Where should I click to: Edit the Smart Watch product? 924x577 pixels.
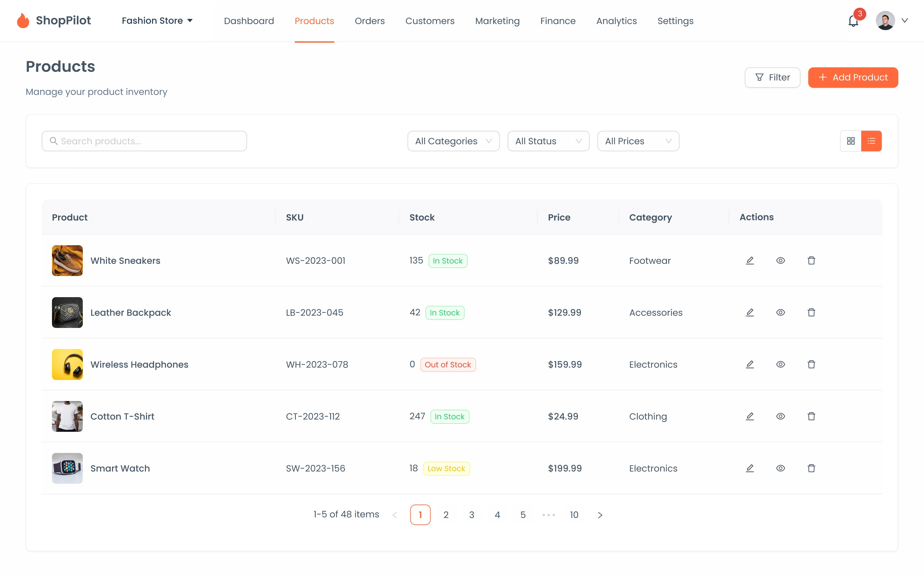point(749,468)
